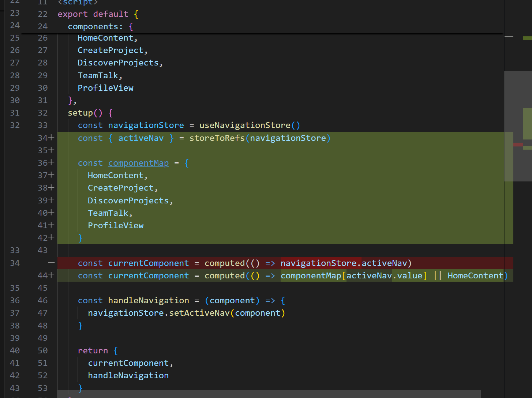The height and width of the screenshot is (398, 532).
Task: Click the minus indicator on removed line 34
Action: (51, 263)
